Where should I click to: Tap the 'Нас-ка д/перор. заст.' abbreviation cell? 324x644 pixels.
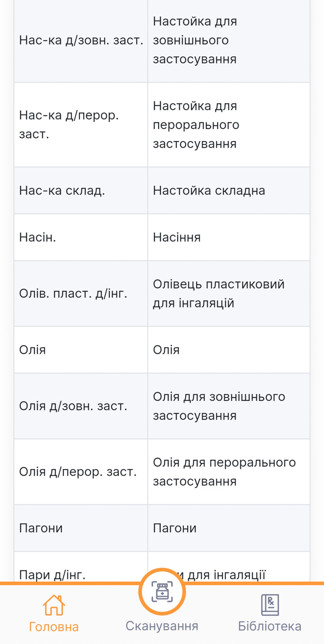[x=81, y=125]
